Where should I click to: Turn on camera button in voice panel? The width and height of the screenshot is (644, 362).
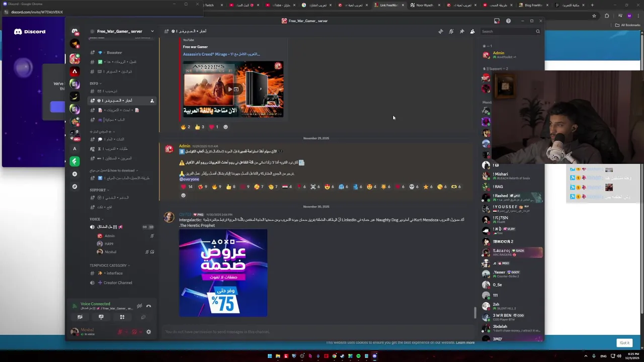coord(80,317)
